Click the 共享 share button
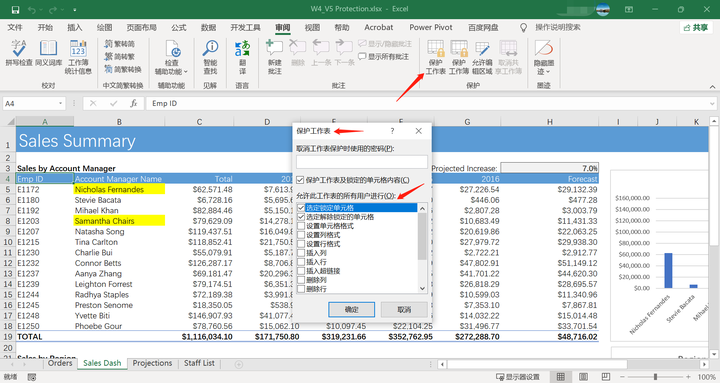The height and width of the screenshot is (383, 720). click(x=696, y=28)
